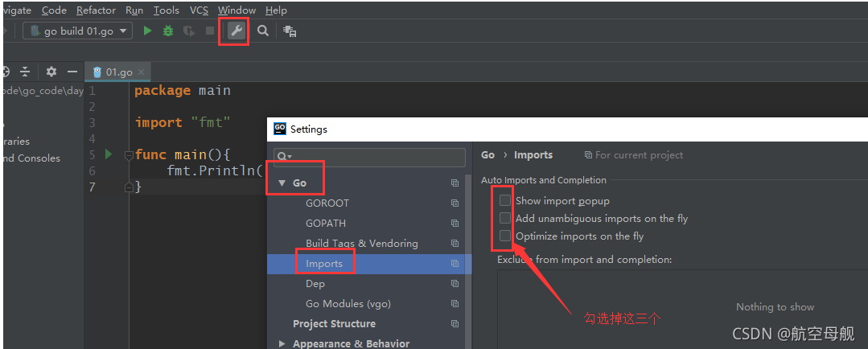Run main function from gutter arrow
The height and width of the screenshot is (349, 868).
click(109, 154)
